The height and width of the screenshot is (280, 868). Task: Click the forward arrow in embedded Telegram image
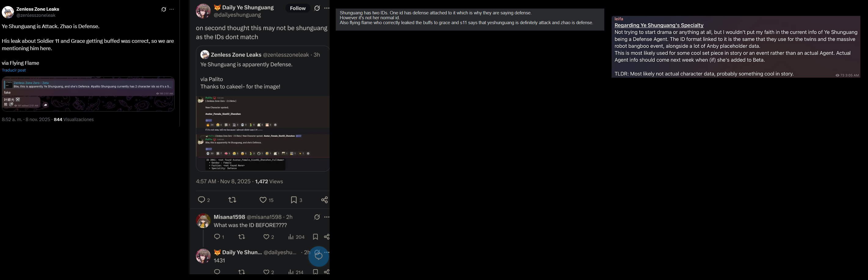45,105
